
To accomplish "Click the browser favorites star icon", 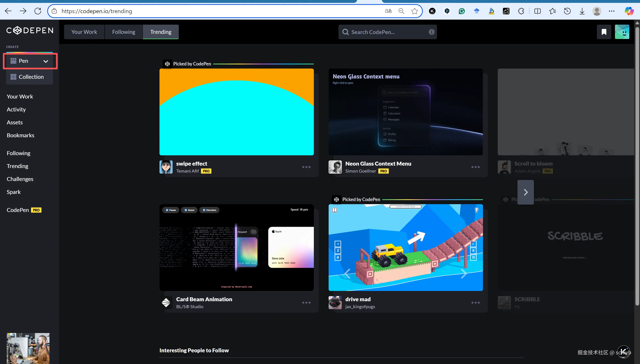I will (x=414, y=11).
